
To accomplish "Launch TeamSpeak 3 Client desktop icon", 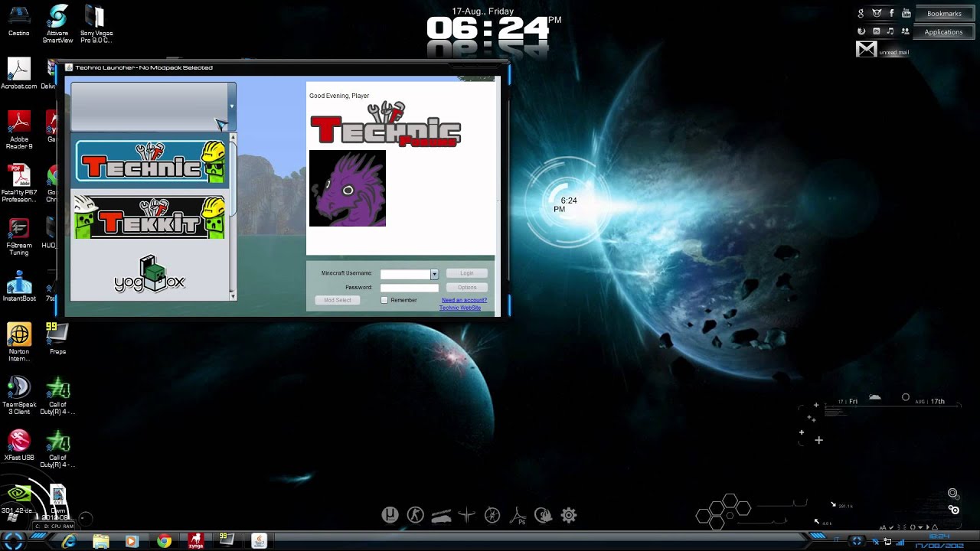I will [18, 396].
